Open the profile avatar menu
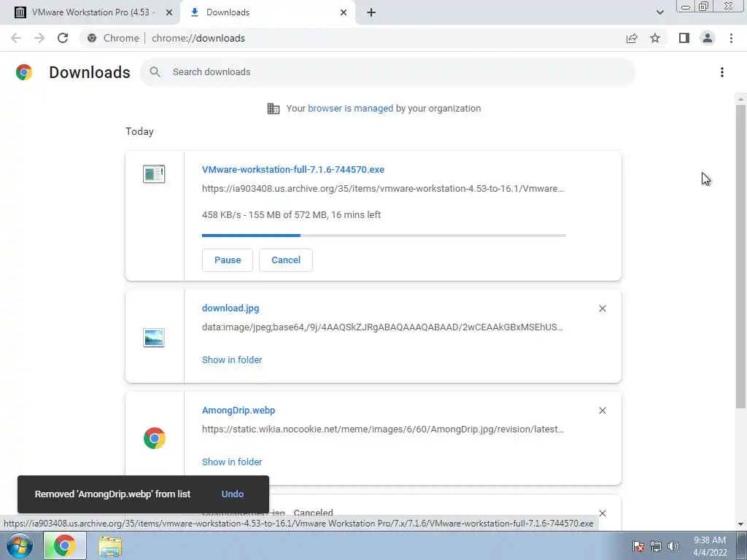This screenshot has width=747, height=560. pyautogui.click(x=708, y=38)
